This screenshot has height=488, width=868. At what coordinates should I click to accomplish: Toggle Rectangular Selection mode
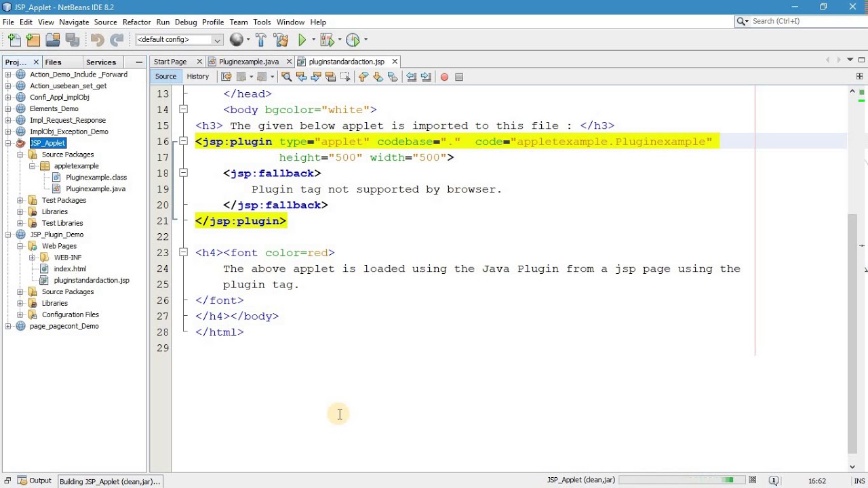(345, 77)
